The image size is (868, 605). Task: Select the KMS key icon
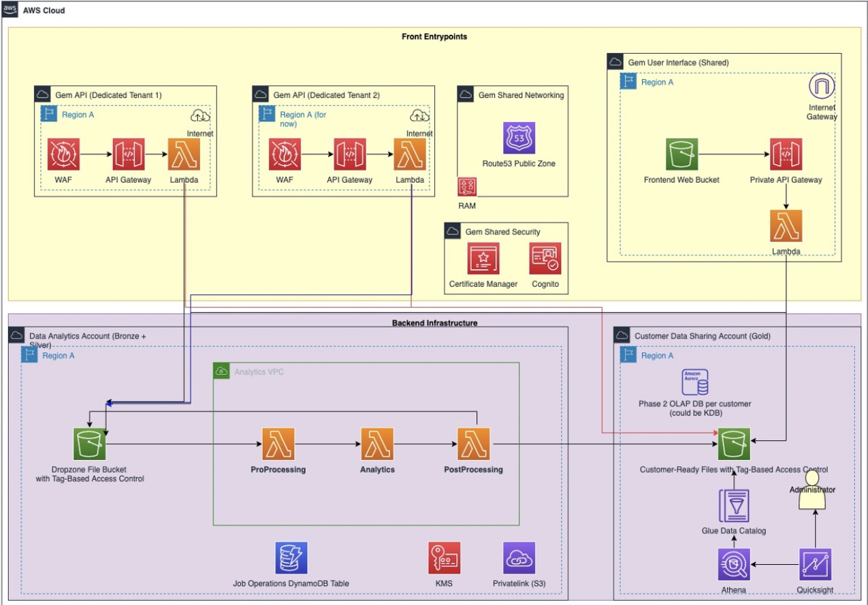click(444, 559)
